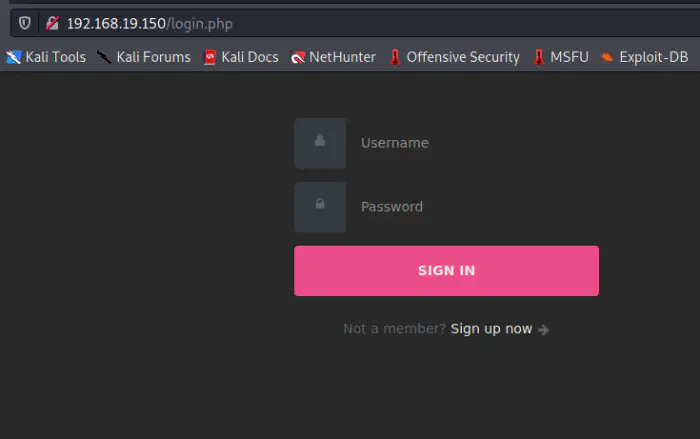Open the Kali Tools bookmark label

[55, 57]
